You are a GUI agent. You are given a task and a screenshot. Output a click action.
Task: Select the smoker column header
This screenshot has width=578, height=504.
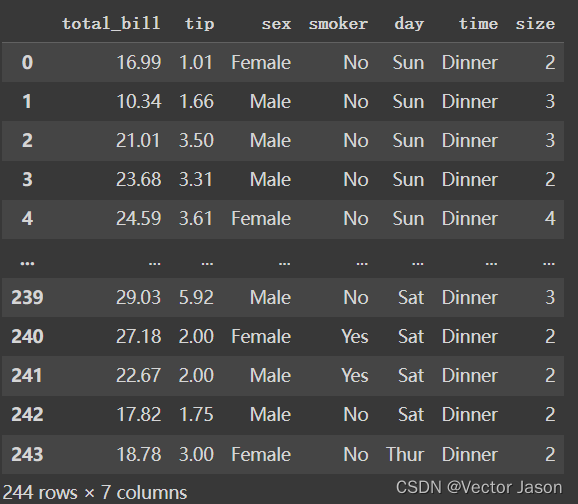(x=338, y=24)
